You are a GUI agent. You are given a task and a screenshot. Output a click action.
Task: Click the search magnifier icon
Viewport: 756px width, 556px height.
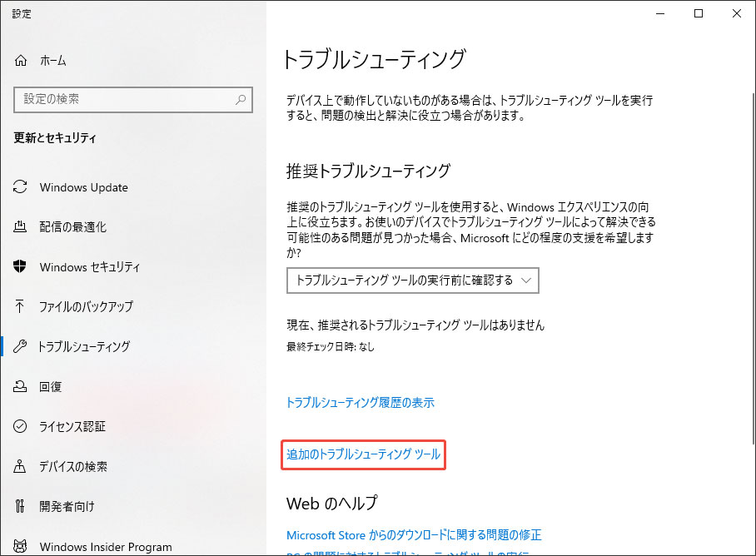[241, 99]
